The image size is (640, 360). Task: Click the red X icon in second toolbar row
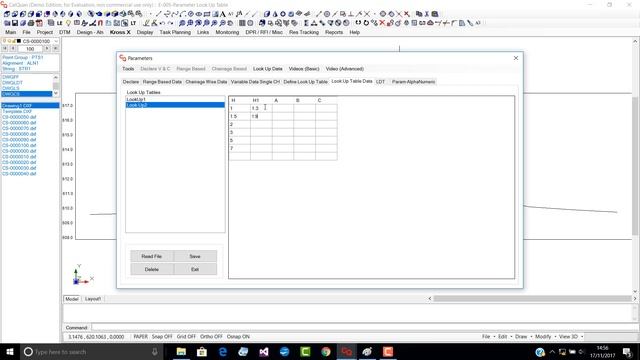[382, 23]
